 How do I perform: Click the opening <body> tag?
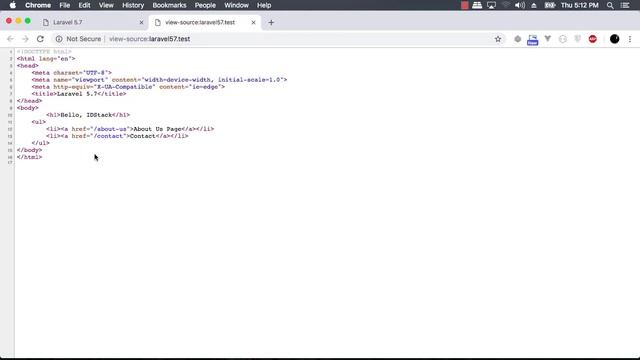[28, 108]
